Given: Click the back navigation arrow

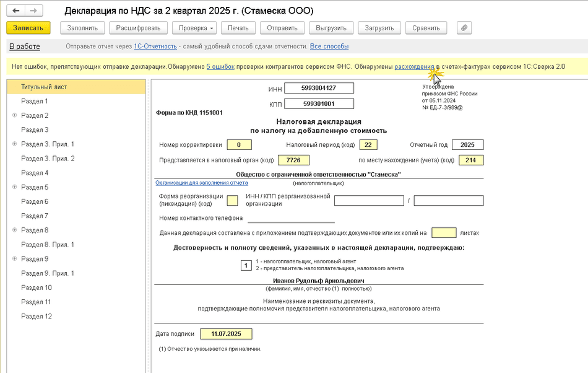Looking at the screenshot, I should (x=15, y=11).
